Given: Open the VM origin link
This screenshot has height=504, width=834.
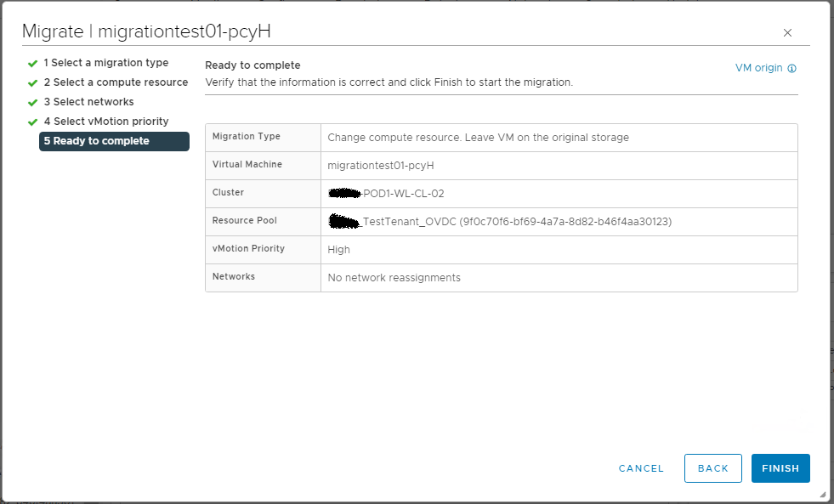Looking at the screenshot, I should click(758, 68).
